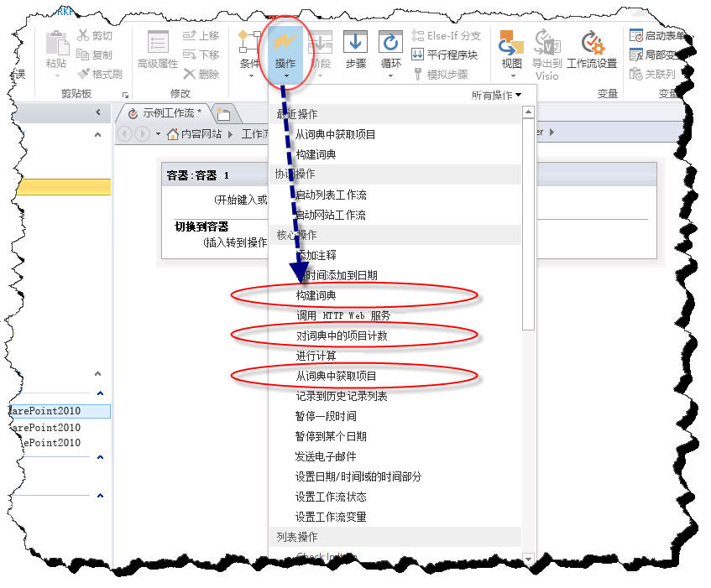
Task: Click the navigation Forward arrow
Action: [143, 134]
